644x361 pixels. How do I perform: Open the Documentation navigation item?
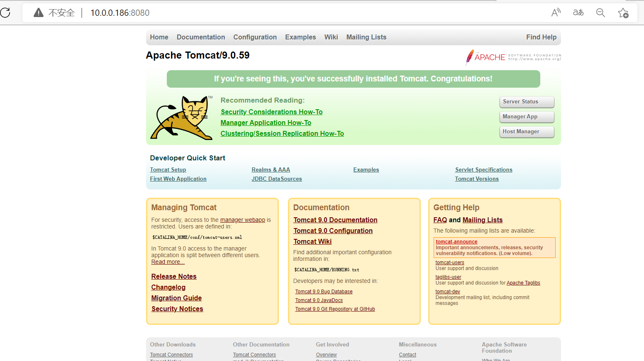(201, 37)
